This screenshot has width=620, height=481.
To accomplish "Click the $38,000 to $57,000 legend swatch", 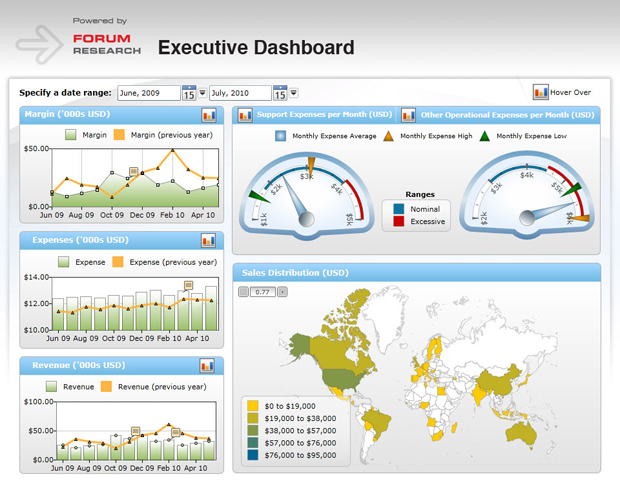I will [253, 430].
